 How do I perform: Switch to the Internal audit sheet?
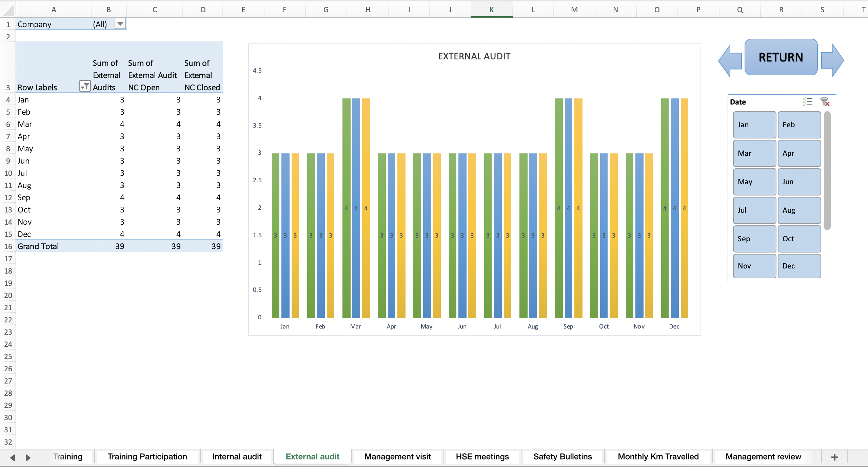pyautogui.click(x=236, y=456)
